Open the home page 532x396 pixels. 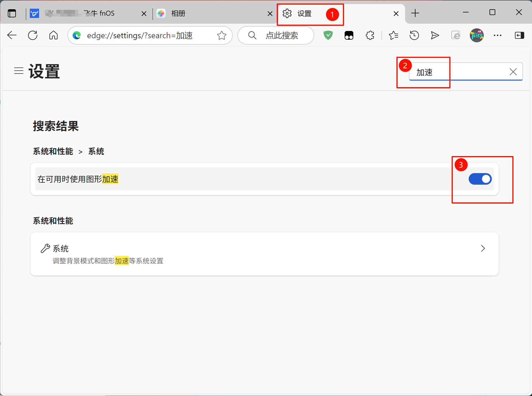[x=53, y=35]
